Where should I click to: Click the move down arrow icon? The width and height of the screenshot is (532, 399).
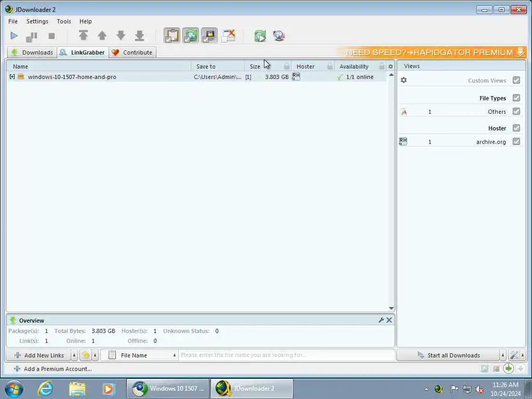pyautogui.click(x=121, y=36)
